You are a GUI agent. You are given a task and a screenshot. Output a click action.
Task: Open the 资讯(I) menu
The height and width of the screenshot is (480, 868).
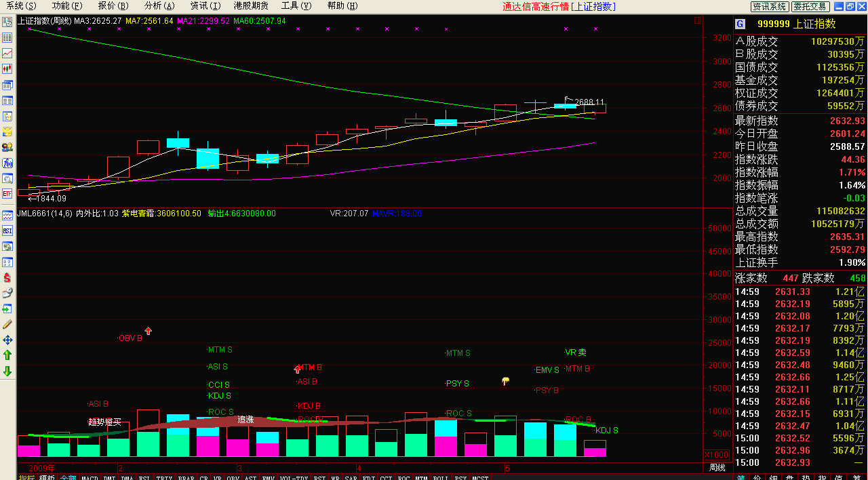pos(205,6)
